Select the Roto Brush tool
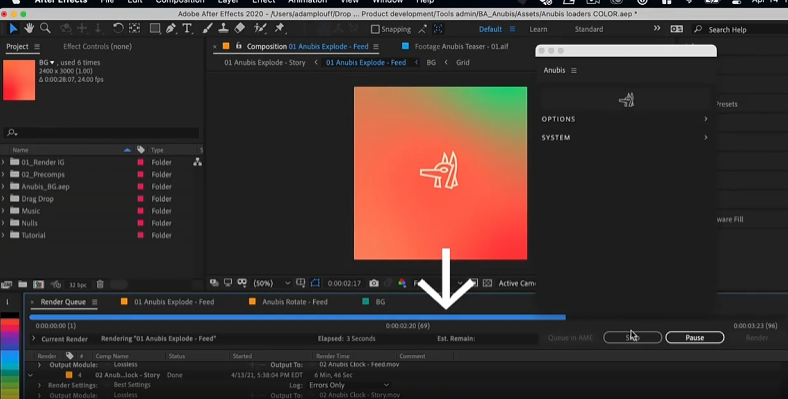The image size is (788, 399). 260,29
